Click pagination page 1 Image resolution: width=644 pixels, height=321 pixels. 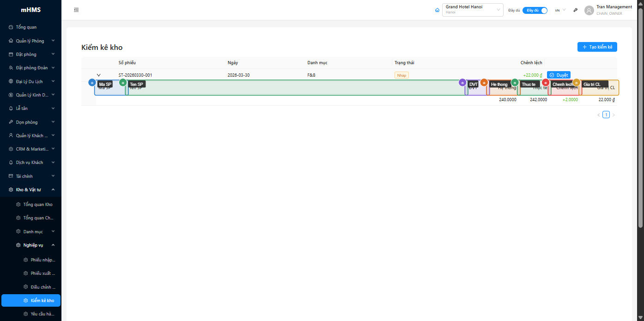(606, 115)
